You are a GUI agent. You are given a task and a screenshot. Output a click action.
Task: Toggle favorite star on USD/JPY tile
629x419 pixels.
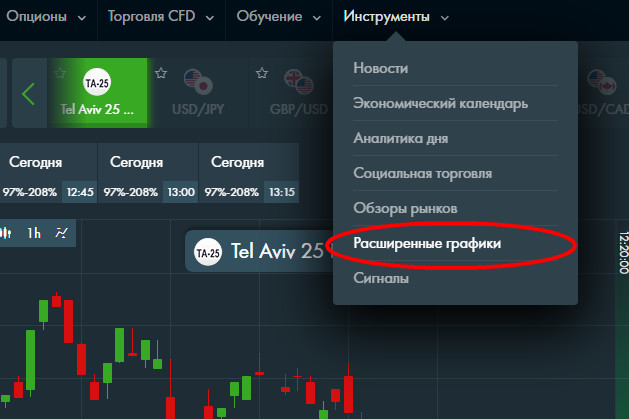161,73
